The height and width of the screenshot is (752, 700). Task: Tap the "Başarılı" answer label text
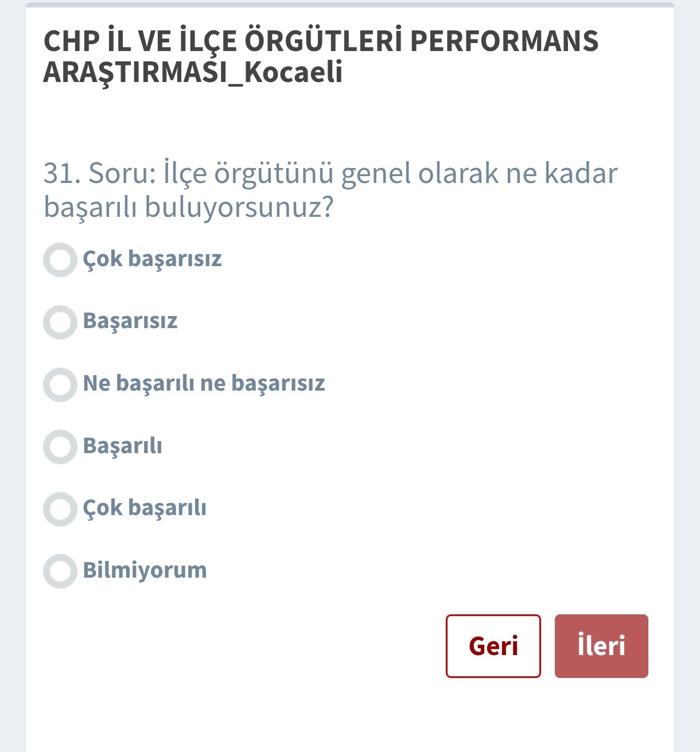pyautogui.click(x=122, y=446)
